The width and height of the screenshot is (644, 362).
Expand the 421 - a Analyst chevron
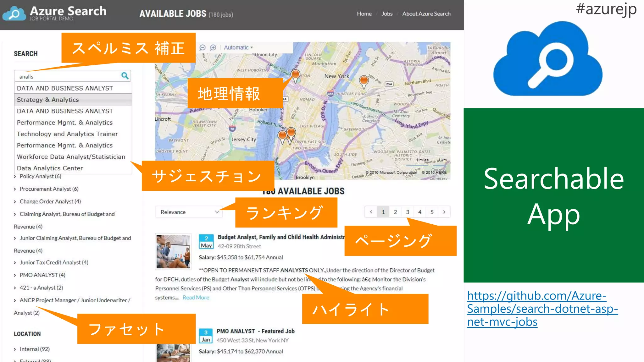15,288
